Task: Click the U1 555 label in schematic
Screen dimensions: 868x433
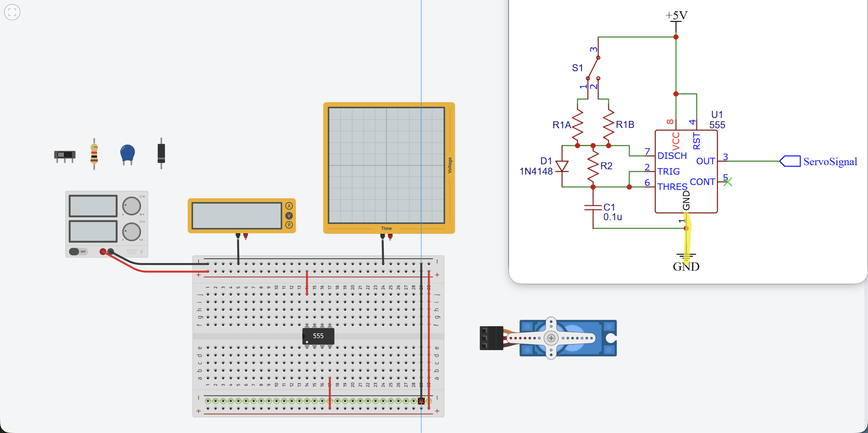Action: tap(717, 120)
